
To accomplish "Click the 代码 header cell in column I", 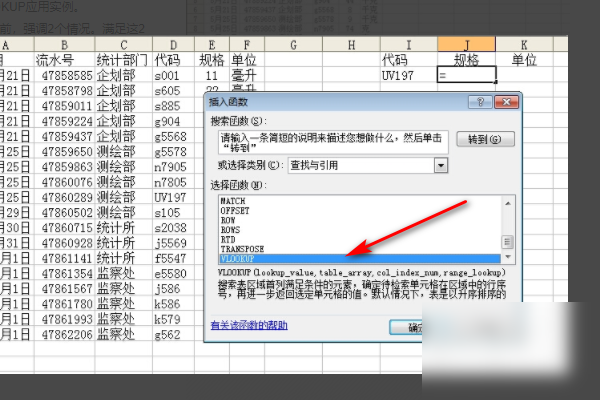I will click(409, 60).
